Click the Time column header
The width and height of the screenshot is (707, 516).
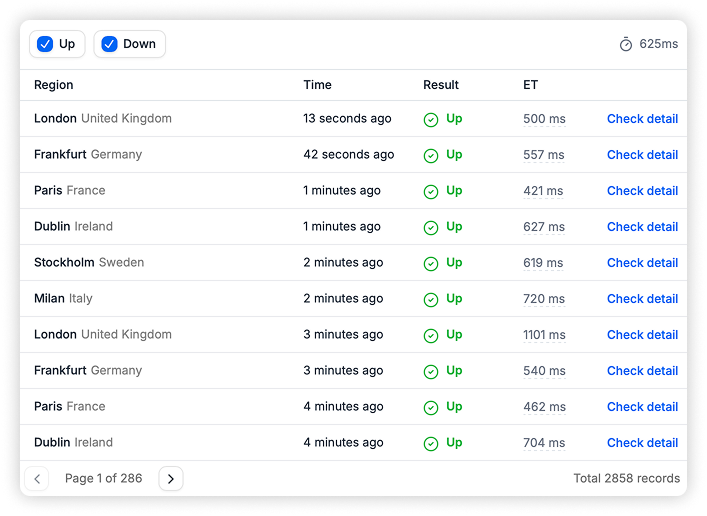click(317, 85)
